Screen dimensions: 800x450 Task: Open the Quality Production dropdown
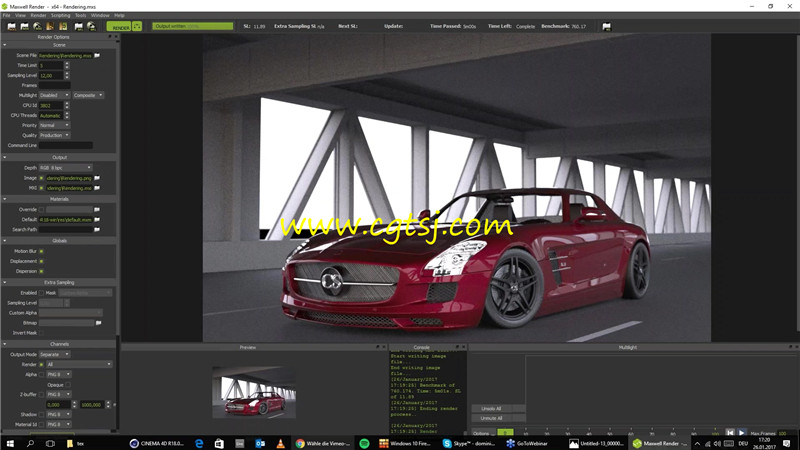pos(54,135)
